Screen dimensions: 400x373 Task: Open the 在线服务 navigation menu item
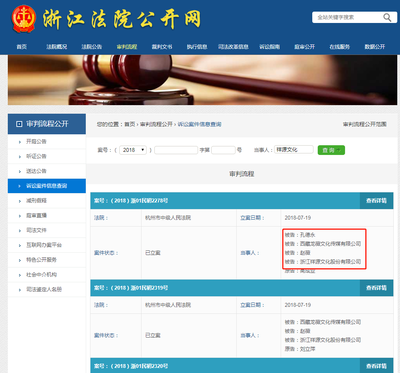pyautogui.click(x=340, y=47)
